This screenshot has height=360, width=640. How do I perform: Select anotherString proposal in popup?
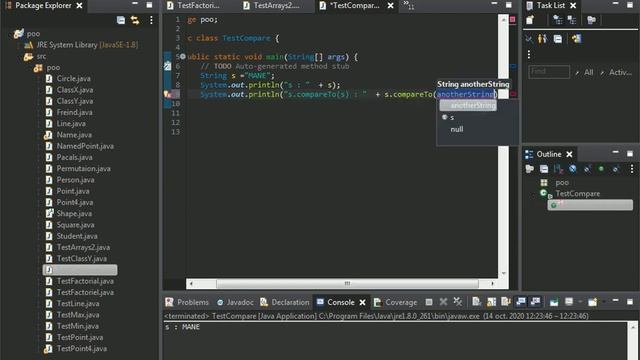(468, 105)
